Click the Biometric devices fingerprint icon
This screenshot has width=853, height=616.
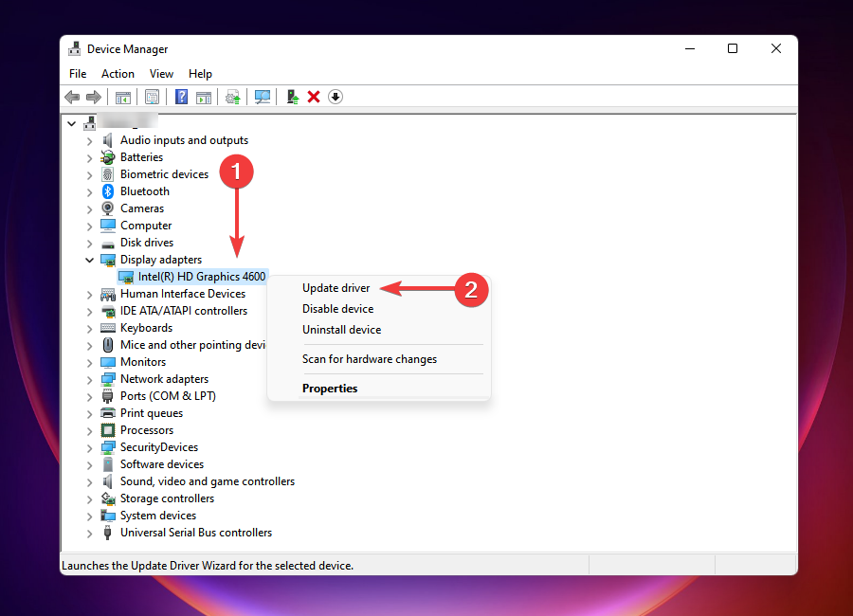point(108,174)
